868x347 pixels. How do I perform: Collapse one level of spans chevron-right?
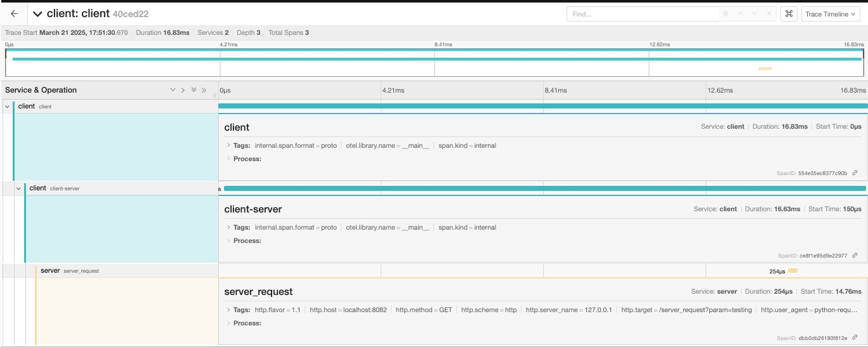[x=183, y=90]
